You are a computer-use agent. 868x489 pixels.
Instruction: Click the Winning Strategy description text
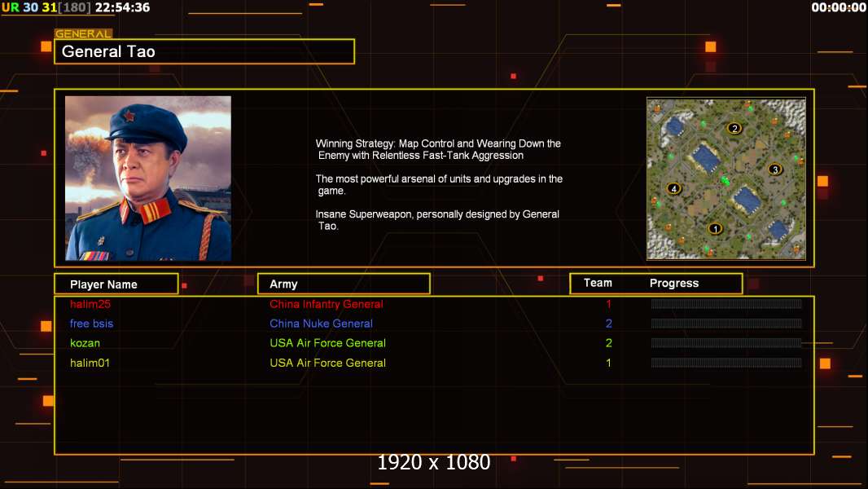point(438,149)
